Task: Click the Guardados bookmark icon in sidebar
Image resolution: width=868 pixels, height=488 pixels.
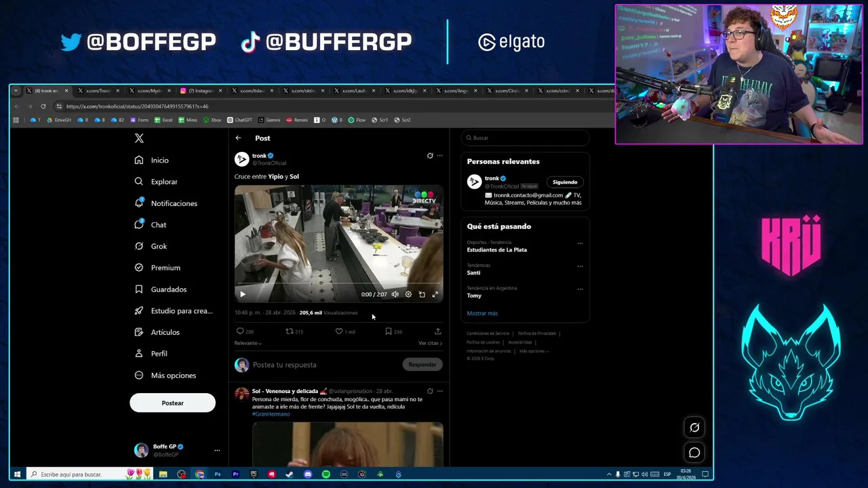Action: [x=139, y=289]
